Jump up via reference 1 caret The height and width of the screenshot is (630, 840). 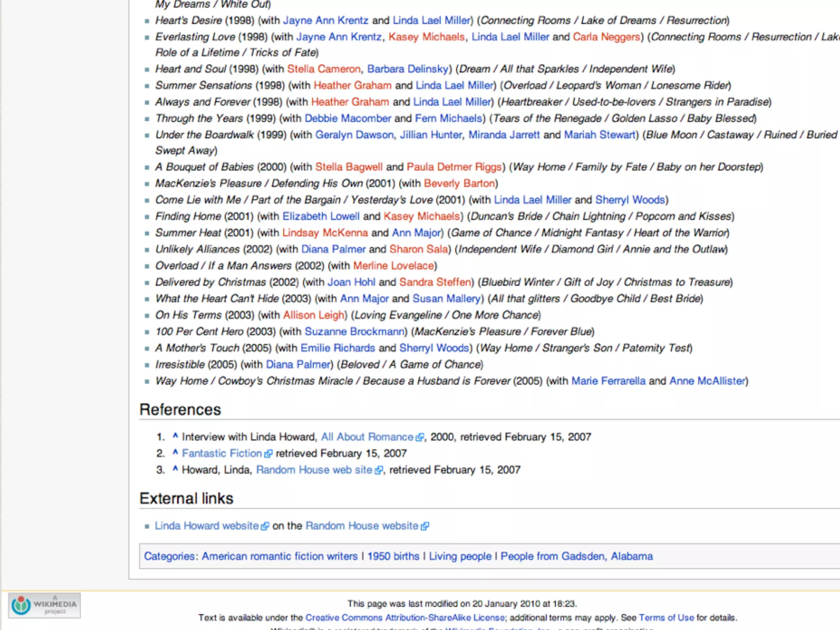click(175, 436)
